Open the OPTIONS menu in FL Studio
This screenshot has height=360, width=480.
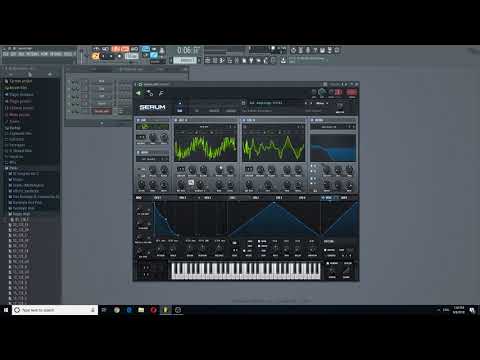coord(56,54)
